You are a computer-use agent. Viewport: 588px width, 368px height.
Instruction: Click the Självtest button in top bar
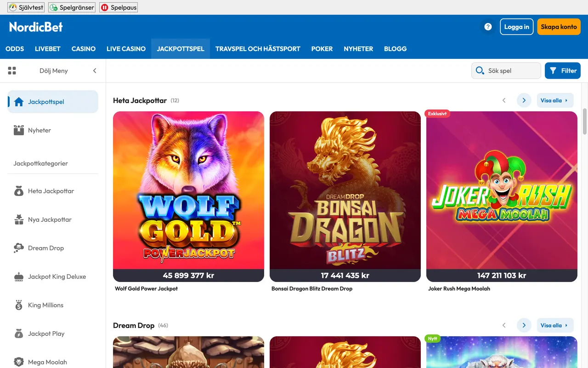coord(26,7)
